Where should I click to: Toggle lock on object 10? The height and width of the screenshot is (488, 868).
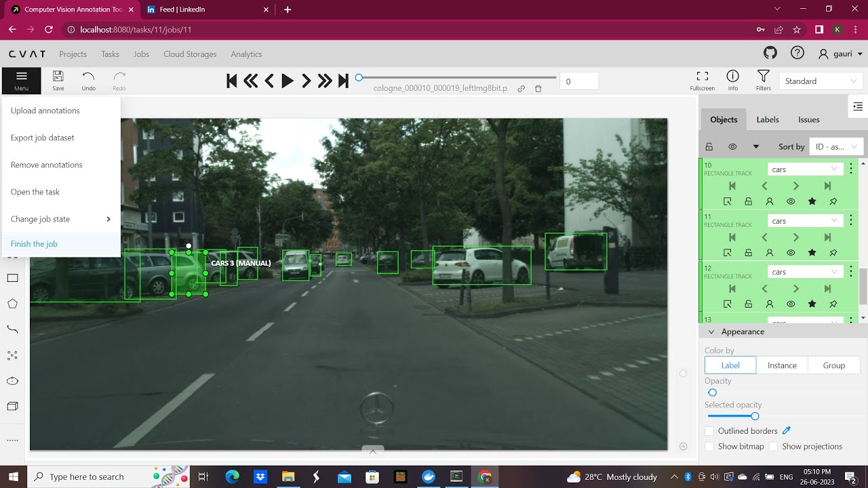click(x=748, y=201)
